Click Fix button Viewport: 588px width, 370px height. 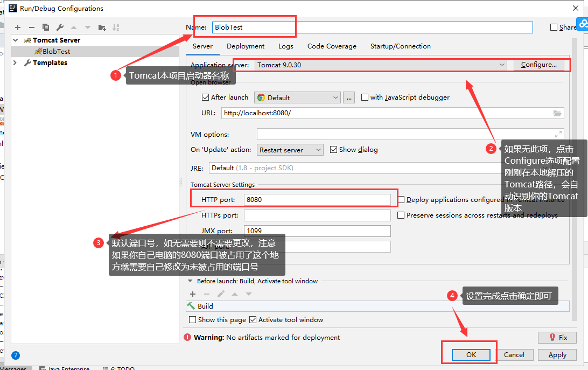point(557,337)
